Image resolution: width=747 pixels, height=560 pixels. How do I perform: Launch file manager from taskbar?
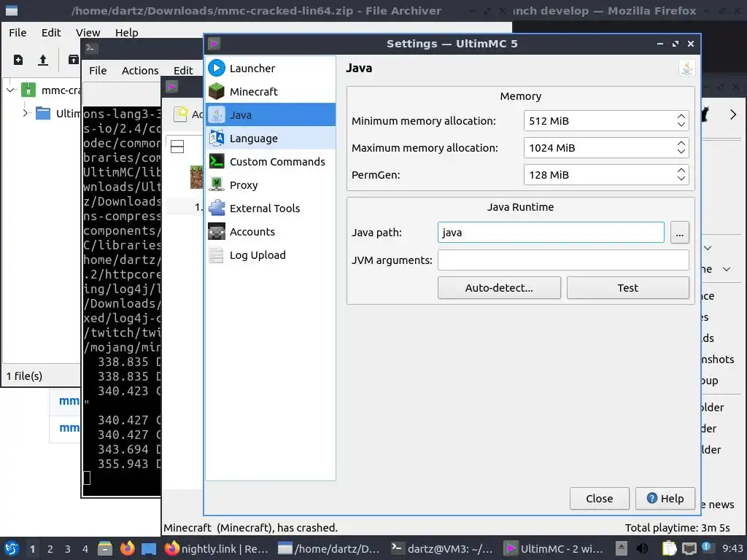click(105, 548)
